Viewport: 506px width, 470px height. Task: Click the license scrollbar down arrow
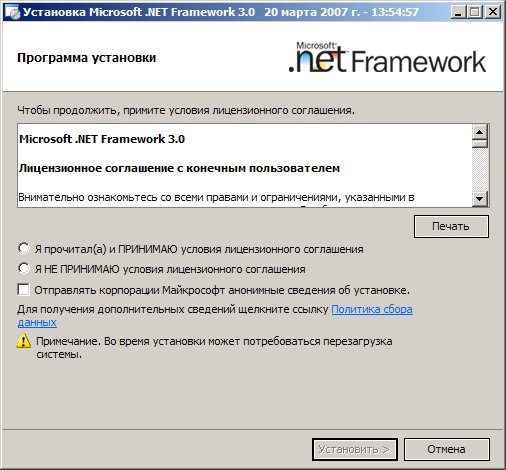pos(480,199)
